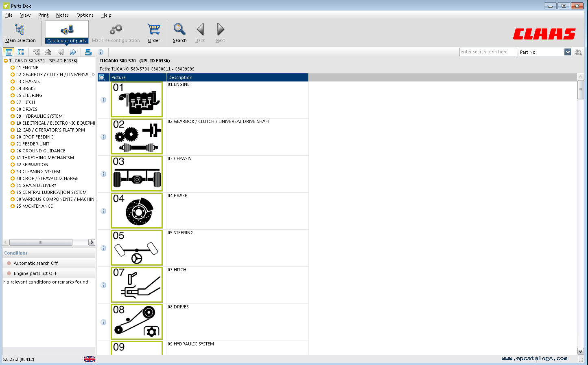This screenshot has height=365, width=588.
Task: Open the View menu
Action: point(25,15)
